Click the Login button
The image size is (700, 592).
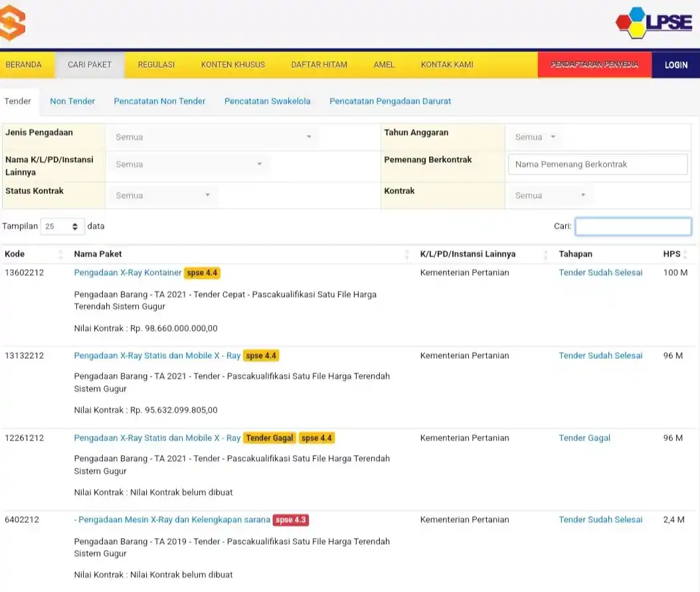click(675, 65)
